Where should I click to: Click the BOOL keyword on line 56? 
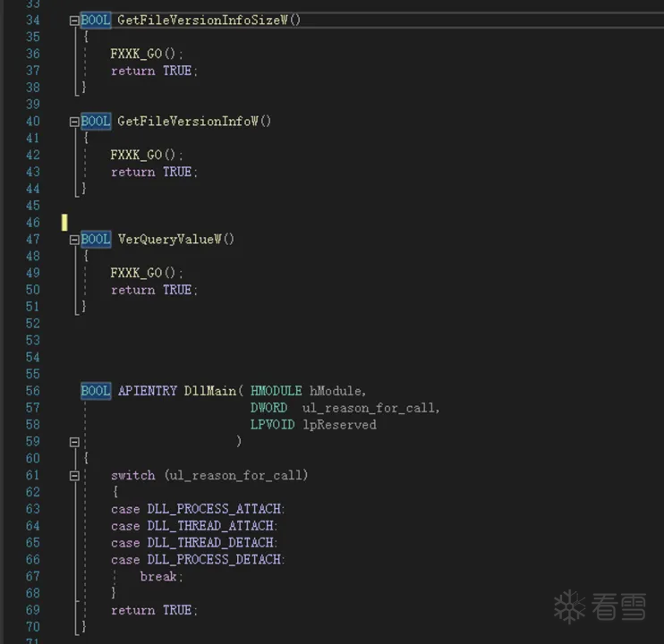pyautogui.click(x=96, y=391)
